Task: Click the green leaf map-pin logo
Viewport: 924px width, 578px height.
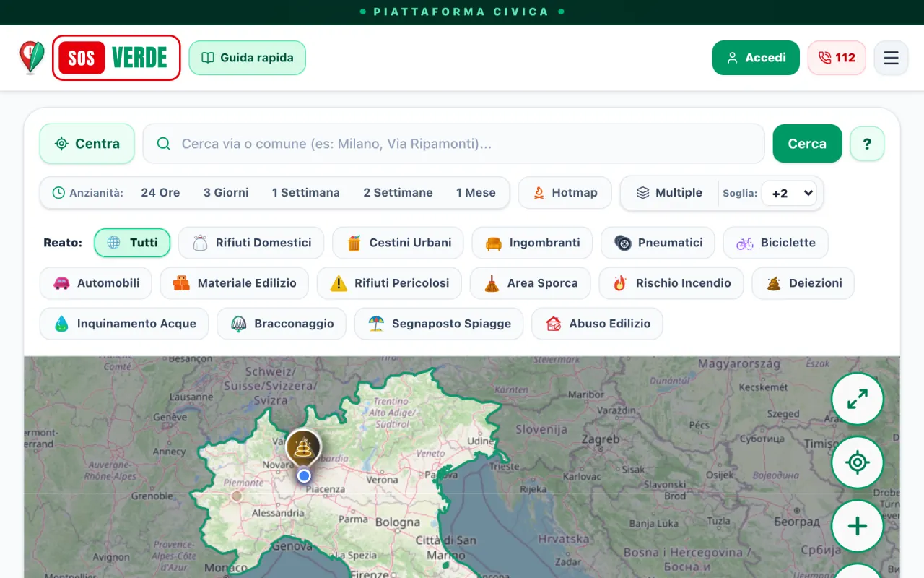Action: click(x=32, y=58)
